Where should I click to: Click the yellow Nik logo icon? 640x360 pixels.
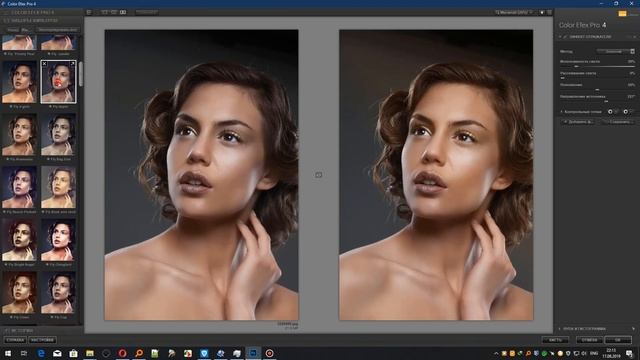tap(622, 14)
